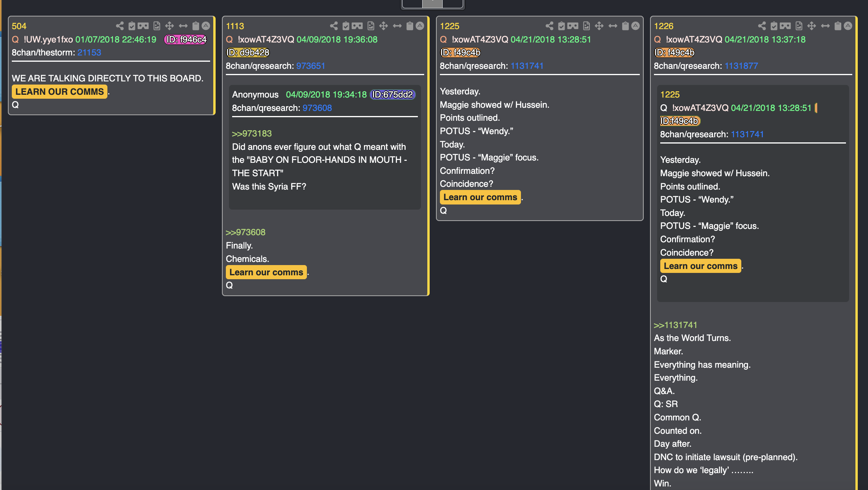Follow the >>1131741 reply reference

tap(675, 325)
